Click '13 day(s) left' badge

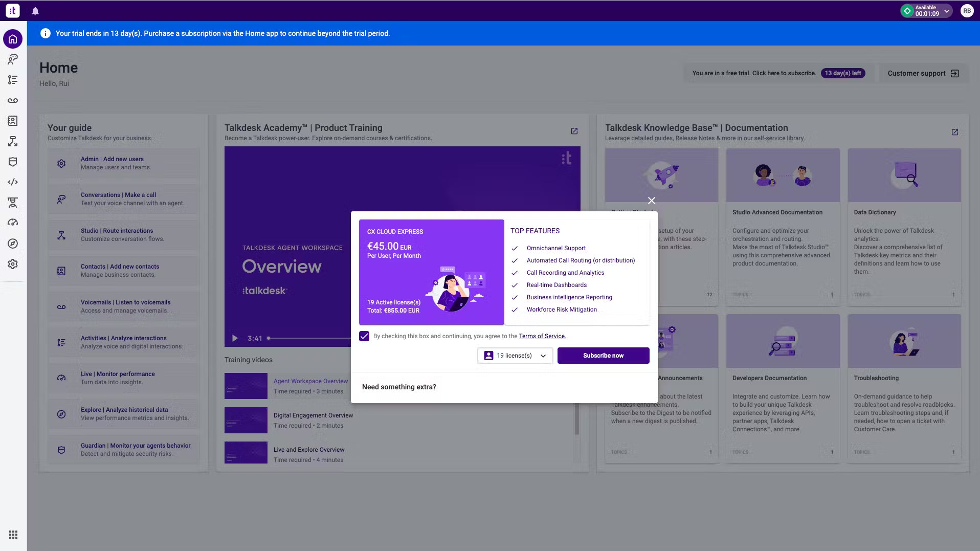(x=843, y=73)
